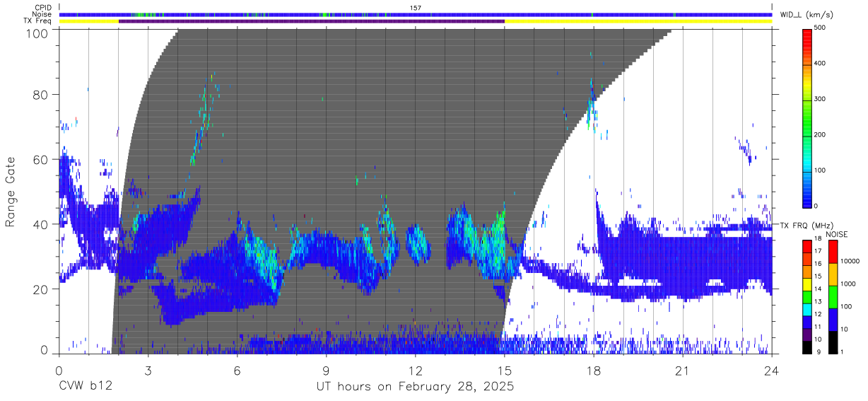
Task: Click the green block in NOISE legend
Action: click(x=833, y=296)
